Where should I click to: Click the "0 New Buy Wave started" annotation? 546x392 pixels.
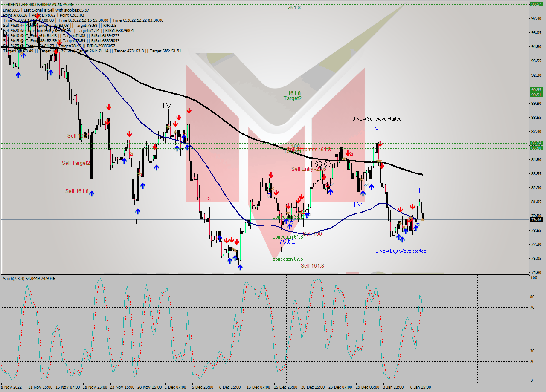click(x=401, y=251)
